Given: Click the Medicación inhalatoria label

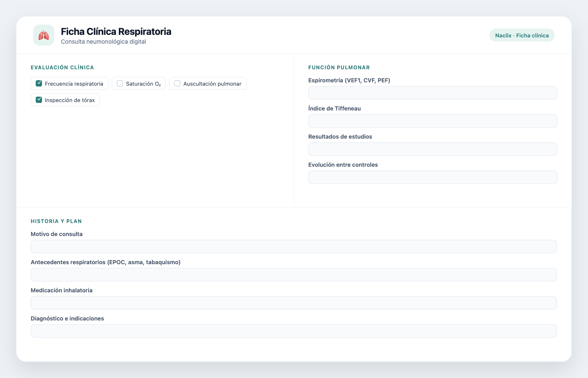Looking at the screenshot, I should (62, 290).
